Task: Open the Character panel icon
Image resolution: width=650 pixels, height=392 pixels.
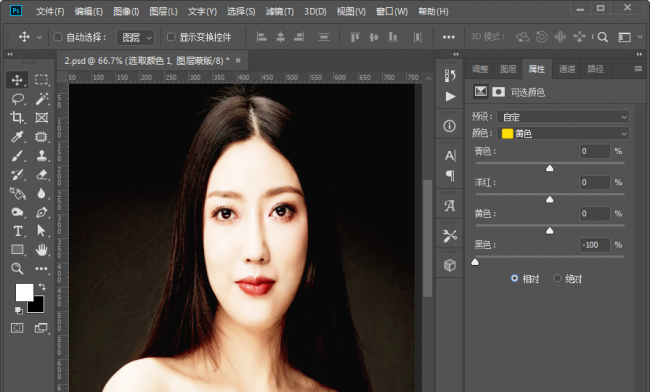Action: tap(450, 155)
